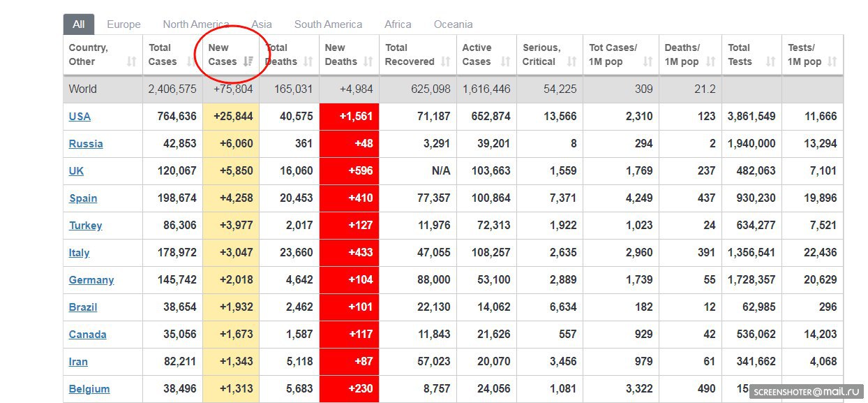Click the New Deaths column header text
Viewport: 868px width, 403px height.
pos(341,54)
